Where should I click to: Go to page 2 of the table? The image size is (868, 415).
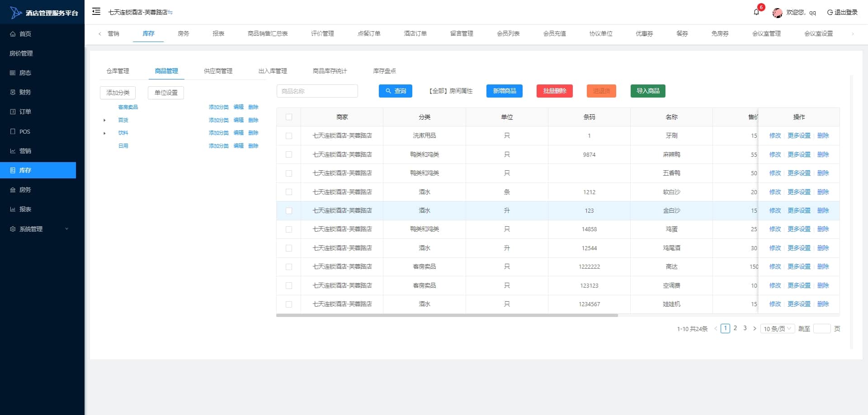735,328
